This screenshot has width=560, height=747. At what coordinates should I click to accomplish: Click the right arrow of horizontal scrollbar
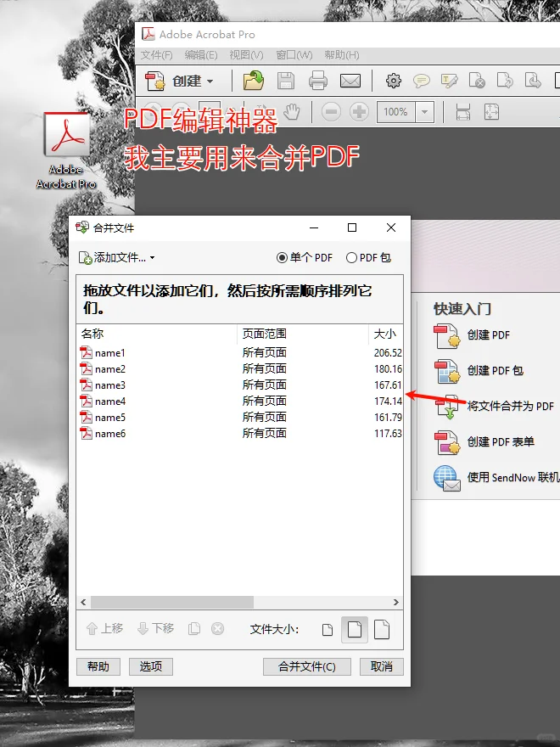pos(395,602)
